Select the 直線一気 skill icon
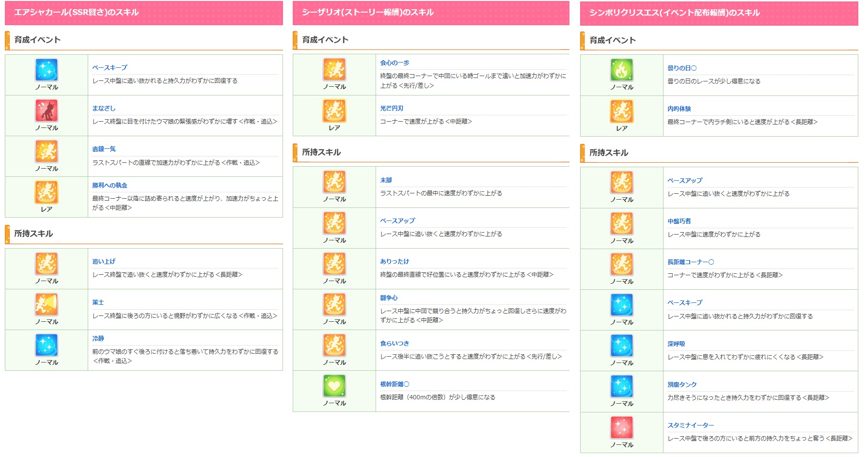Screen dimensions: 868x457 click(47, 151)
